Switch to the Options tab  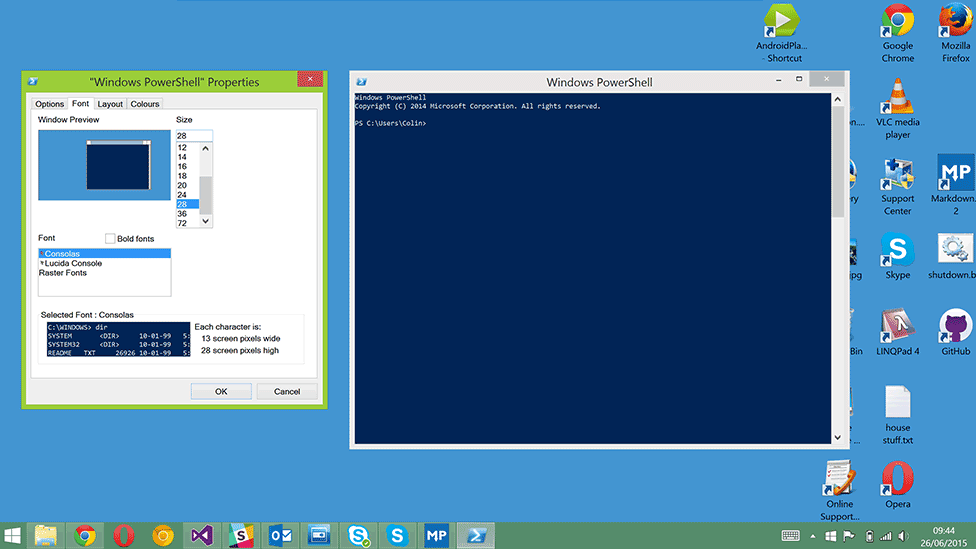point(49,104)
